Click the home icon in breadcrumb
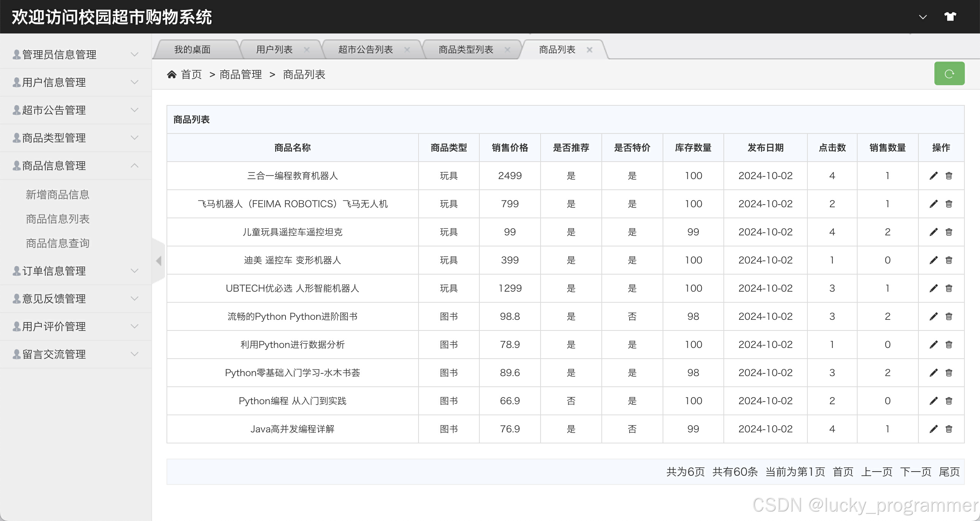Image resolution: width=980 pixels, height=521 pixels. [x=171, y=75]
